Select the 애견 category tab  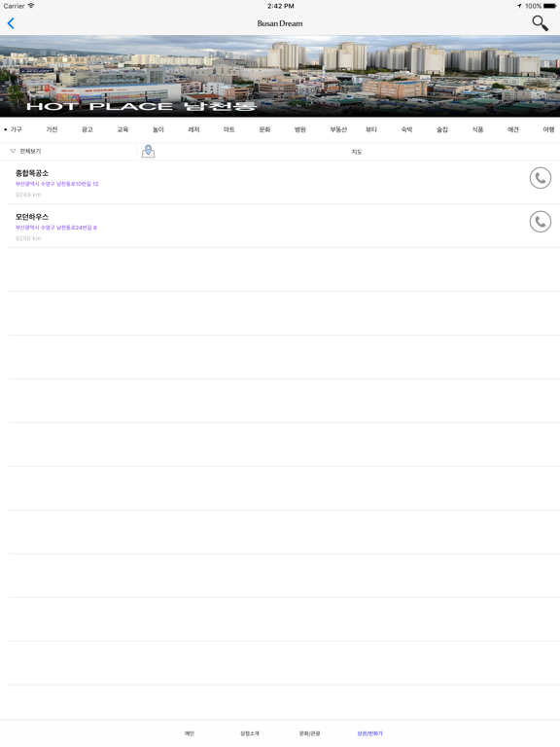click(513, 129)
